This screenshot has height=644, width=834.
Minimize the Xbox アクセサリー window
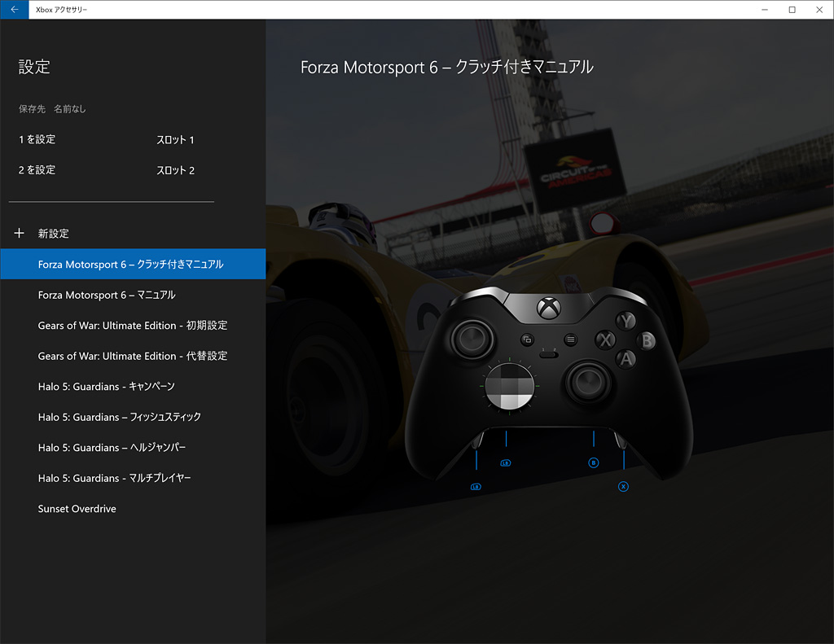point(764,10)
